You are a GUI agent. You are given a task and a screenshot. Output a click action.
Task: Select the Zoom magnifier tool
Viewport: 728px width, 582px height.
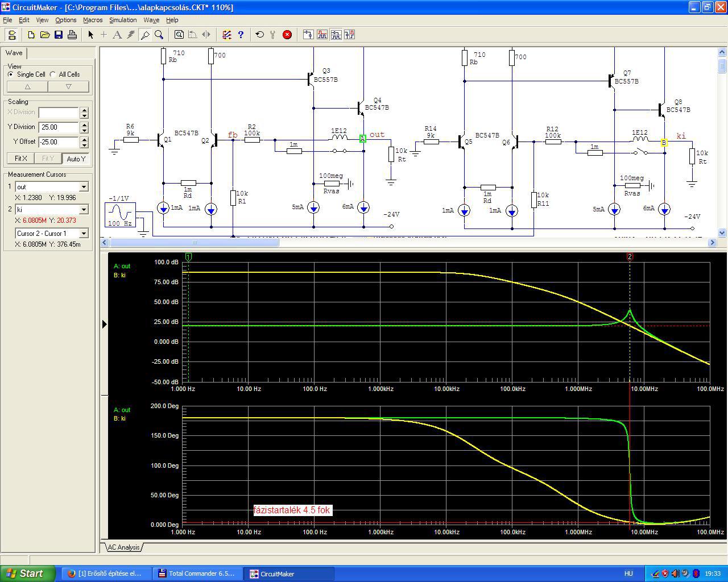pos(159,35)
